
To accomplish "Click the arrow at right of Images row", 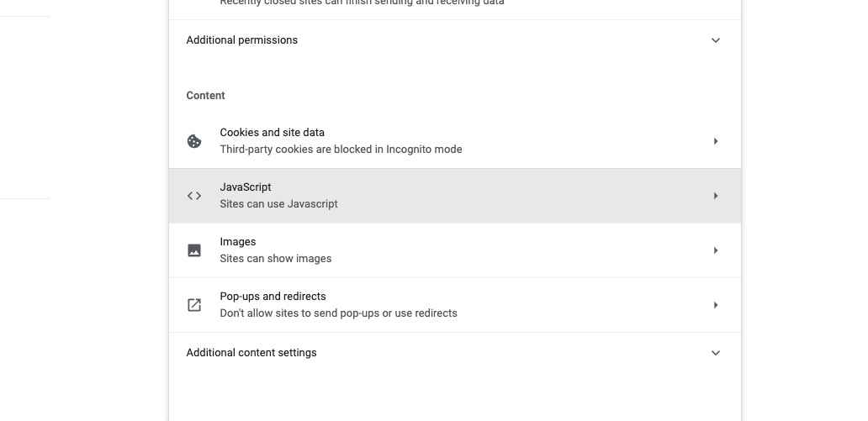I will [715, 250].
